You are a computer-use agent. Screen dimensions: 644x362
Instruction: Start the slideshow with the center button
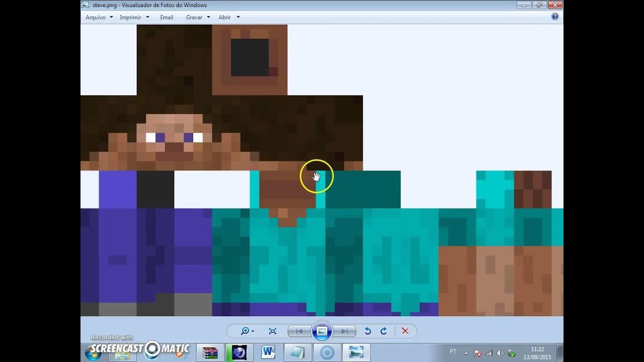(322, 331)
